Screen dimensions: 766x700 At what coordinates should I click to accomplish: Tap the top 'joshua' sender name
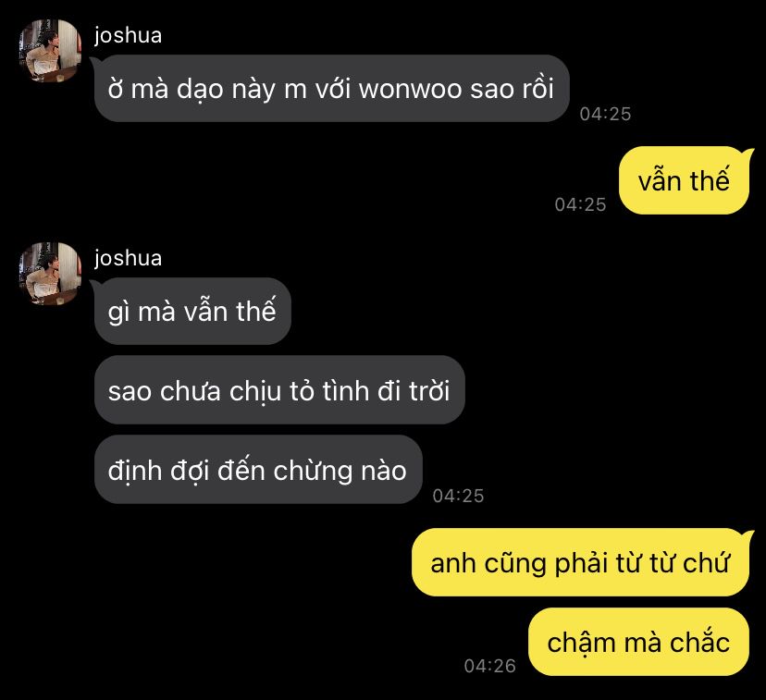pos(128,36)
